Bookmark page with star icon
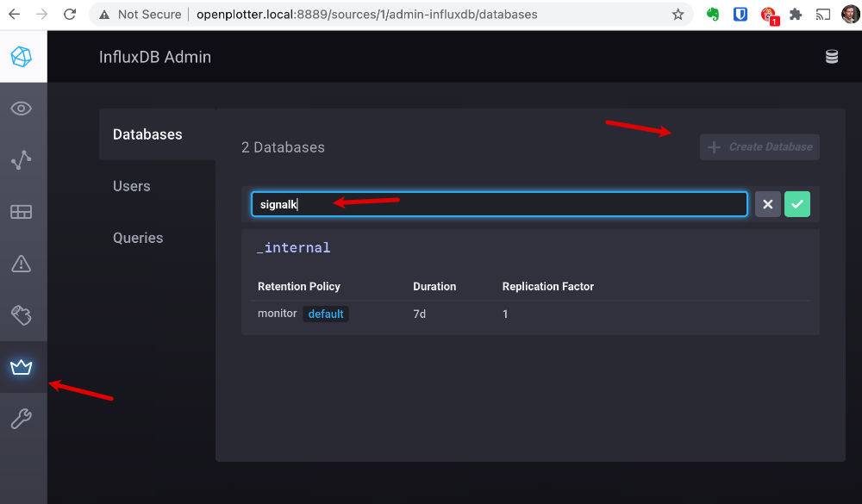The height and width of the screenshot is (504, 862). click(x=678, y=15)
